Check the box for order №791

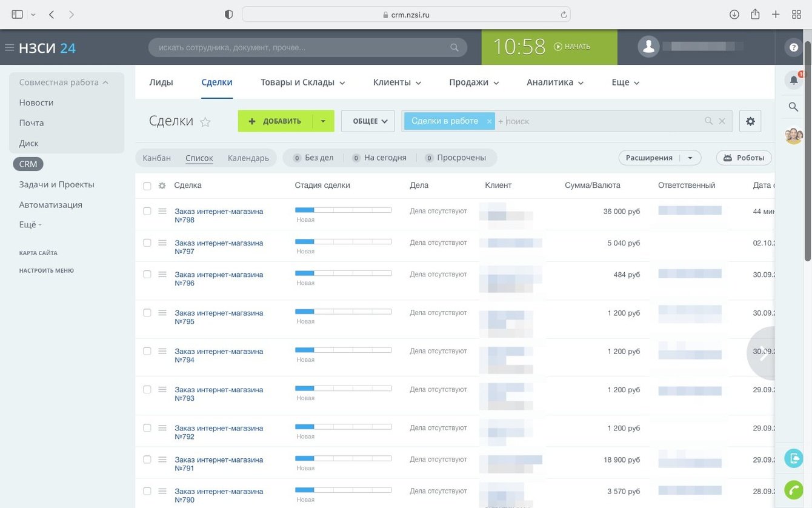pyautogui.click(x=147, y=460)
